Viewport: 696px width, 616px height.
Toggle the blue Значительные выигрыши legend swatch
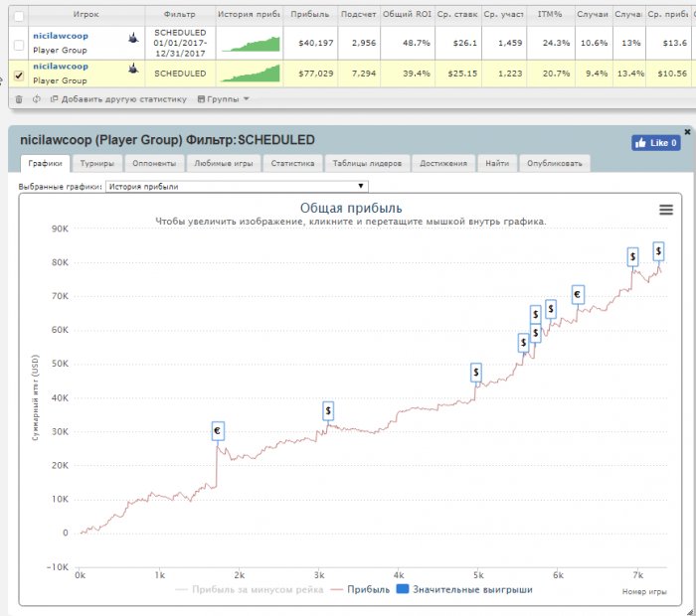[403, 589]
